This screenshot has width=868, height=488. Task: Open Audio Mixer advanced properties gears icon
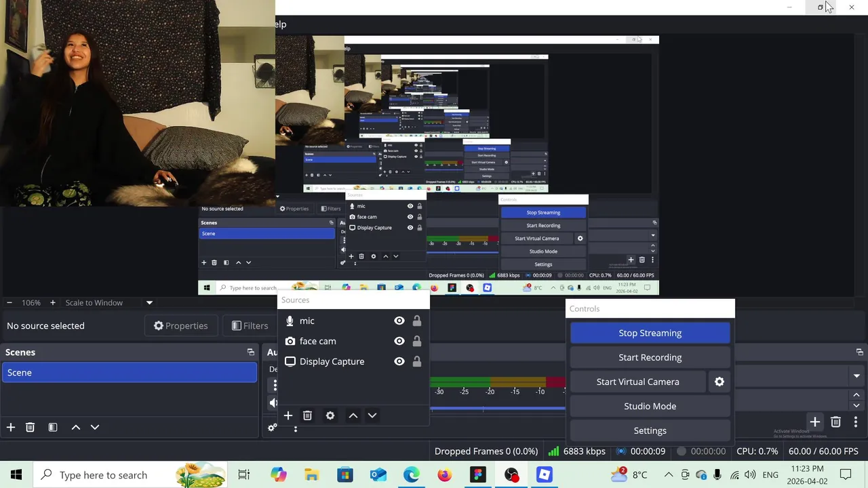pyautogui.click(x=272, y=428)
